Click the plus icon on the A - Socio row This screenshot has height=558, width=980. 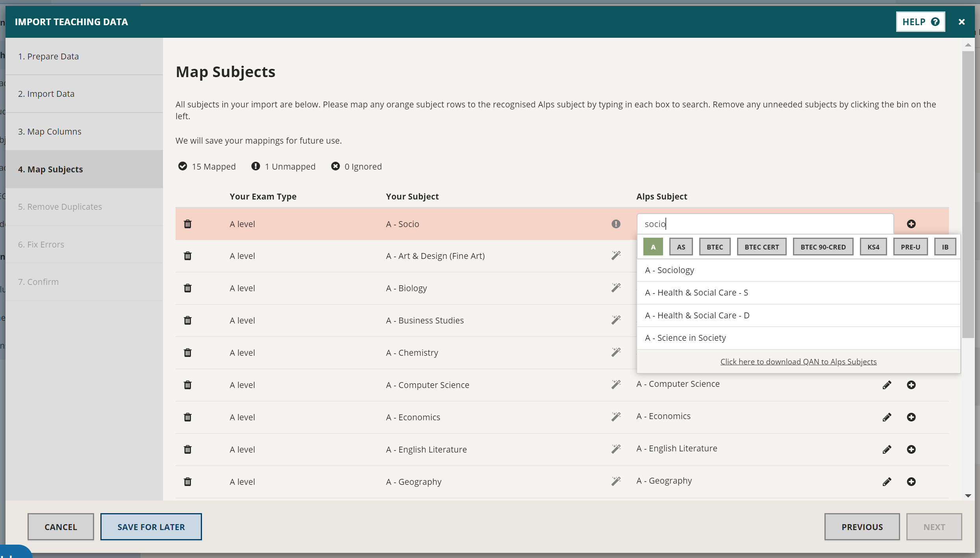point(911,224)
